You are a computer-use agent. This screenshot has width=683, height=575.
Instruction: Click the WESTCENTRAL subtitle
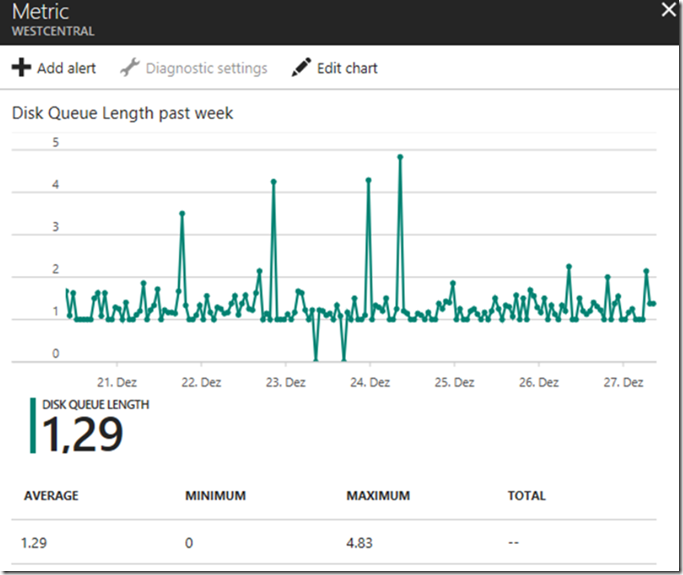tap(53, 31)
